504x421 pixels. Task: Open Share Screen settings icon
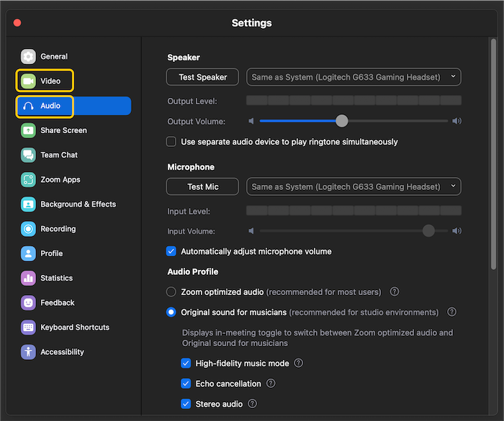(x=28, y=130)
